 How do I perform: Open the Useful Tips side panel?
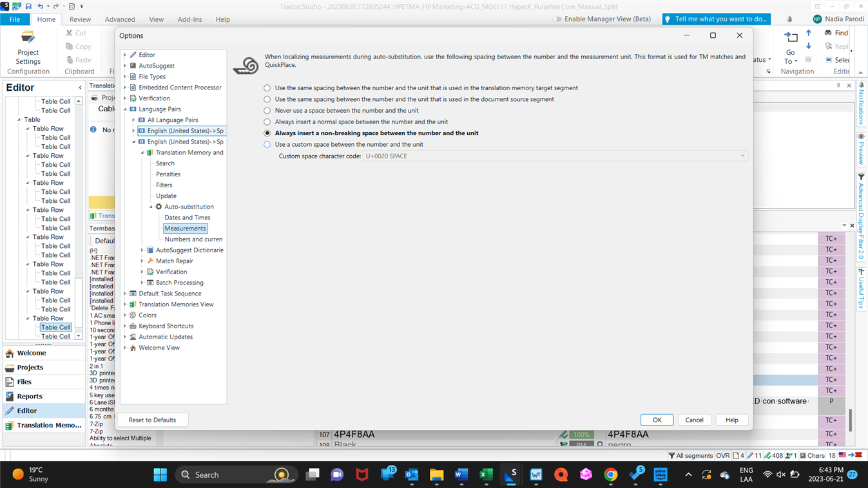point(861,288)
